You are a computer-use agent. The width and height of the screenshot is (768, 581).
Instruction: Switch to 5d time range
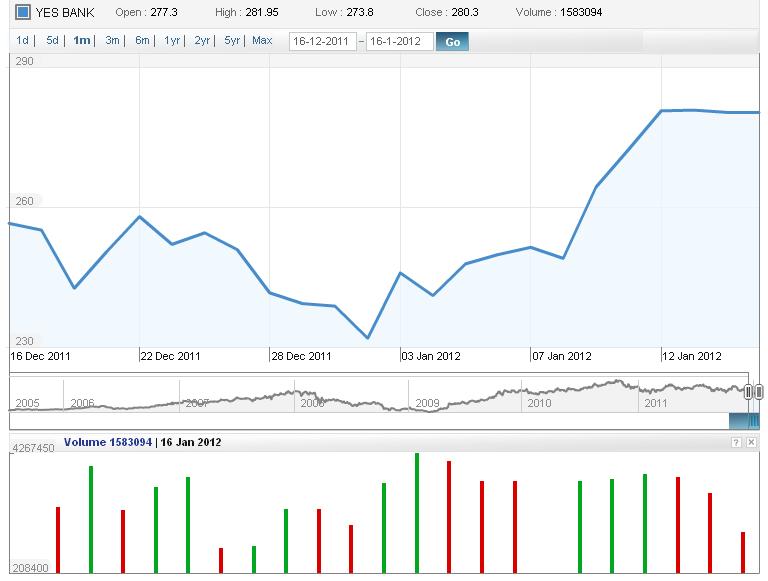(52, 41)
